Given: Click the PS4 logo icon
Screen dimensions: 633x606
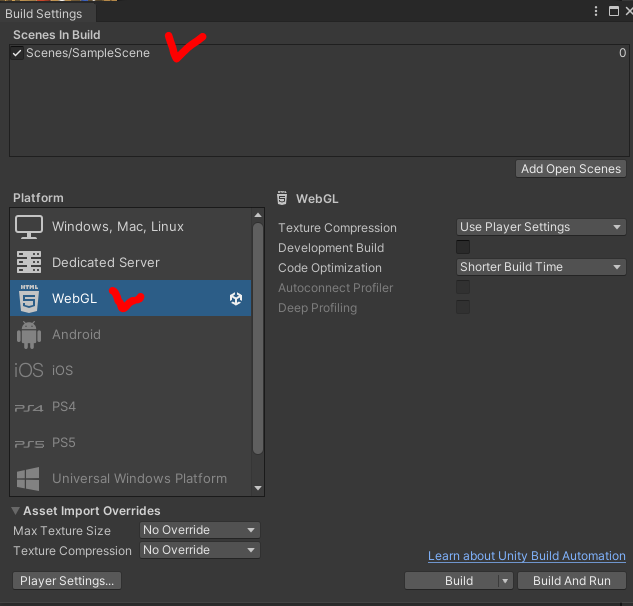Looking at the screenshot, I should coord(29,408).
